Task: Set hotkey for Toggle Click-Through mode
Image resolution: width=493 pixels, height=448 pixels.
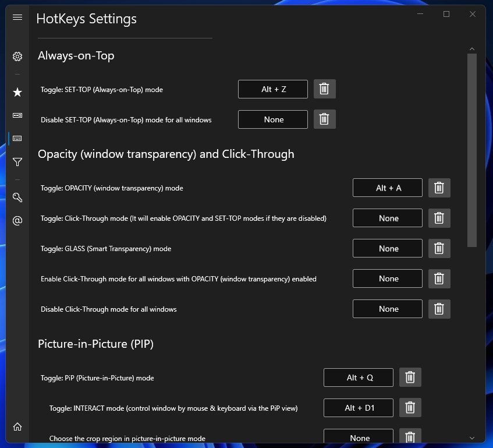Action: point(388,218)
